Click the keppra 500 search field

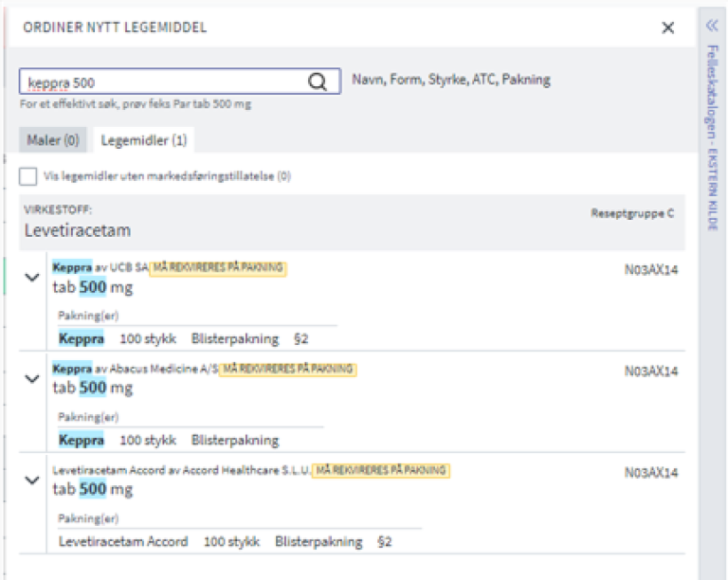coord(180,82)
